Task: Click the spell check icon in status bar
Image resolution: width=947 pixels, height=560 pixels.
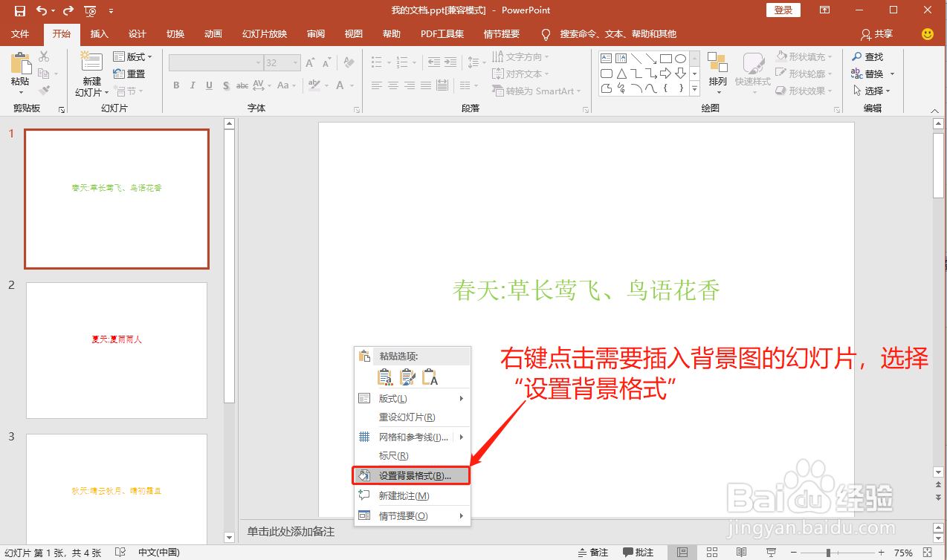Action: [x=120, y=553]
